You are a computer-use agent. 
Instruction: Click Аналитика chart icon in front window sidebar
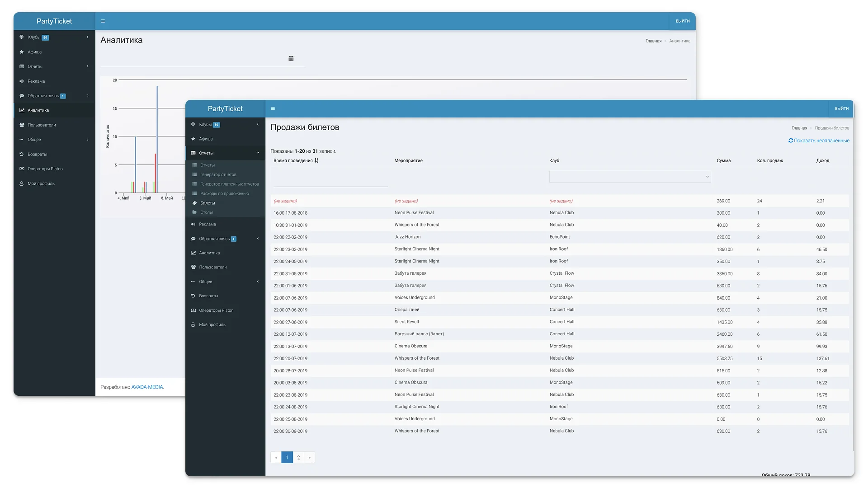pos(193,253)
